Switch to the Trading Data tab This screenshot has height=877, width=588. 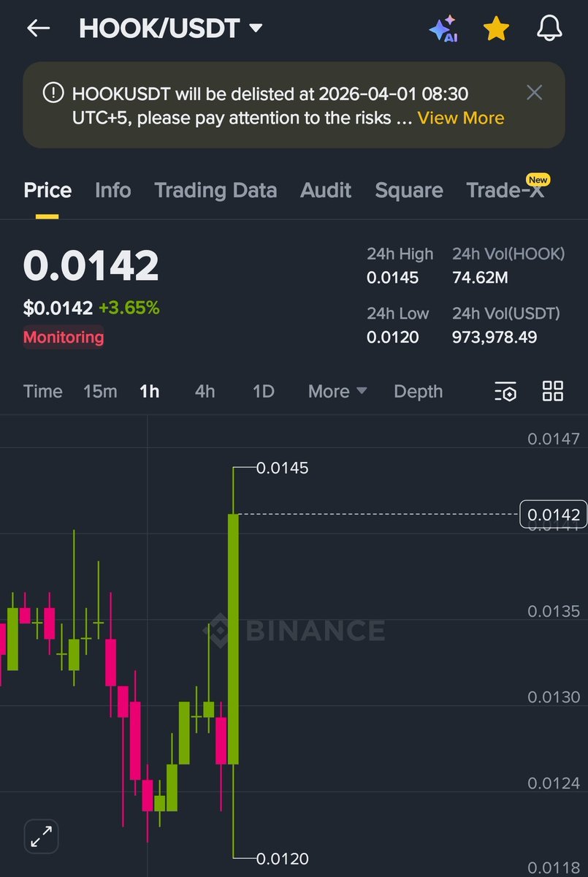pyautogui.click(x=215, y=190)
